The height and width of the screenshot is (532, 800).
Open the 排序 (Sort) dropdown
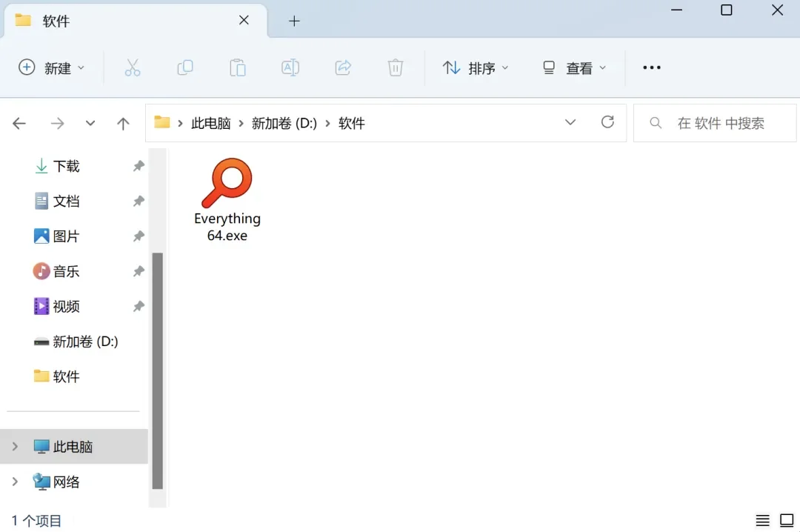click(x=476, y=67)
